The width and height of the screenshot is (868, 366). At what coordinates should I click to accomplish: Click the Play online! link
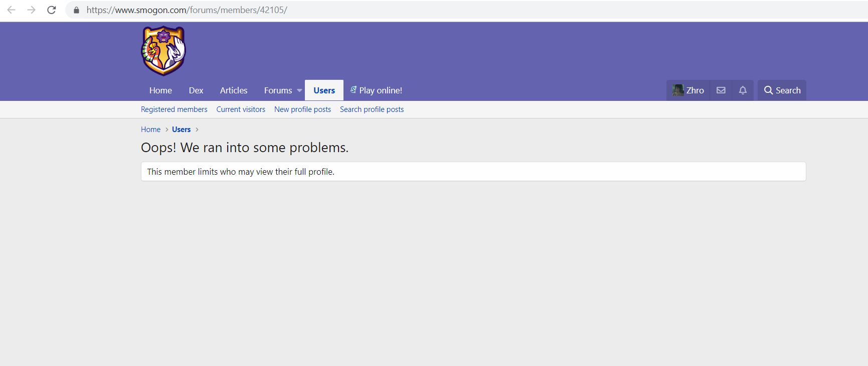pos(376,90)
